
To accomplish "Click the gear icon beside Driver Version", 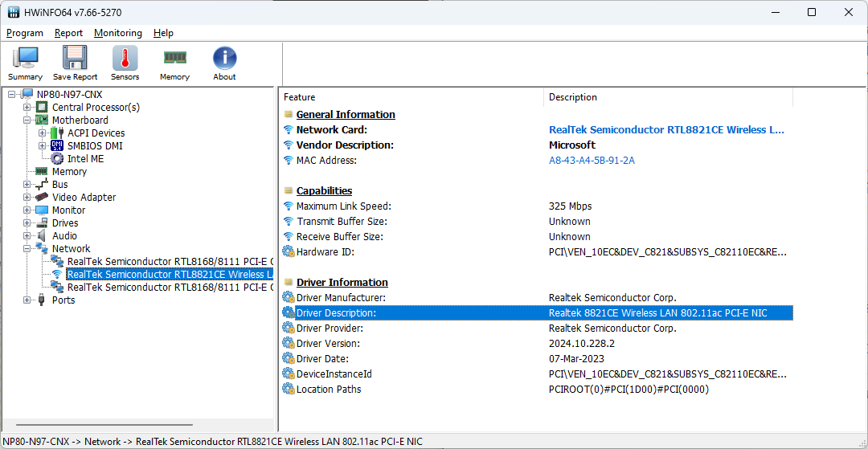I will click(x=289, y=344).
